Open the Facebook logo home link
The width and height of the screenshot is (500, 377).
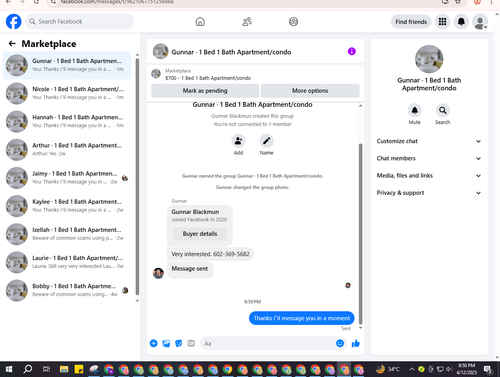[x=14, y=22]
